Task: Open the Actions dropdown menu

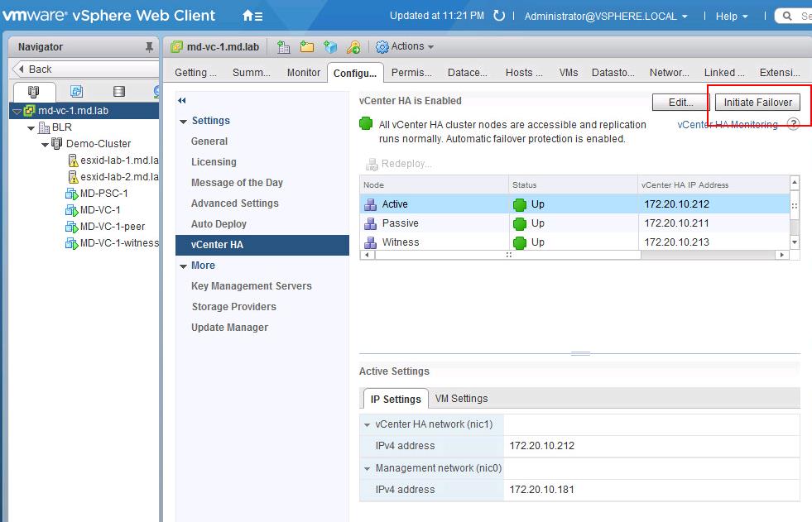Action: [412, 46]
